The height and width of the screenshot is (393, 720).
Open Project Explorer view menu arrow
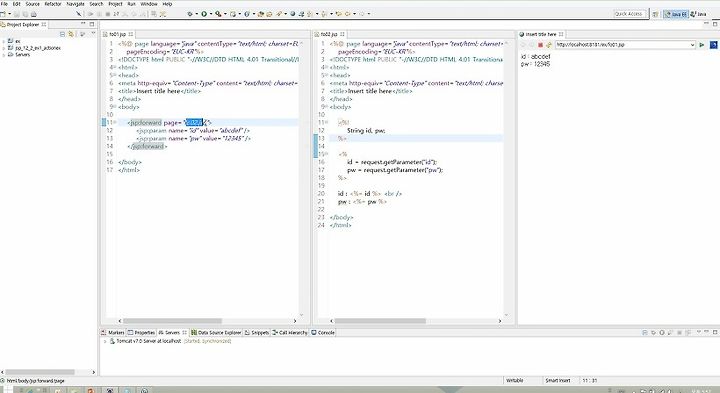93,34
